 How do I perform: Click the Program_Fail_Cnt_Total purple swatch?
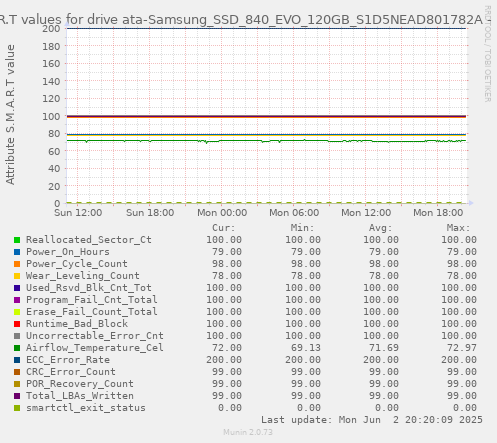[x=17, y=300]
